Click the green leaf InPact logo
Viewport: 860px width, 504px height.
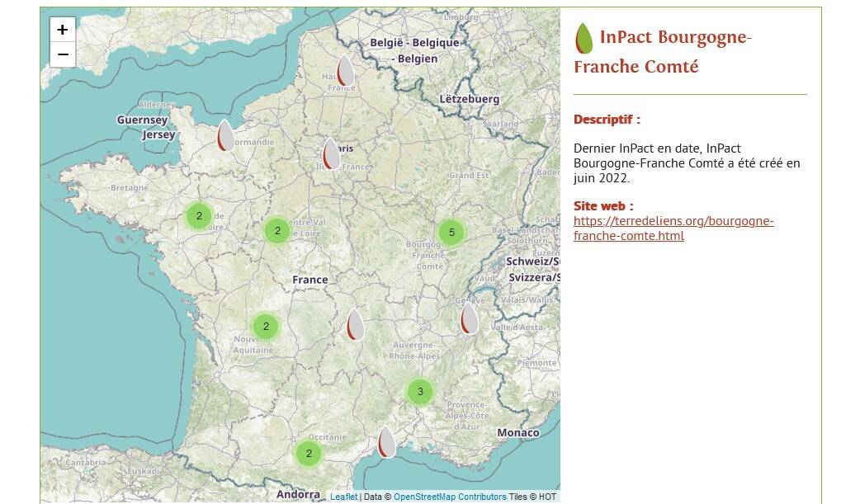coord(584,39)
